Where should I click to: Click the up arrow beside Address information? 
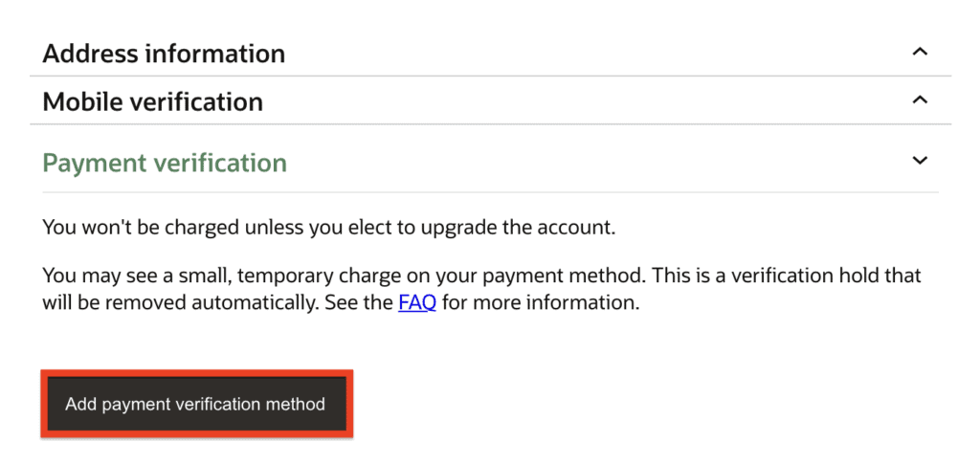point(920,52)
